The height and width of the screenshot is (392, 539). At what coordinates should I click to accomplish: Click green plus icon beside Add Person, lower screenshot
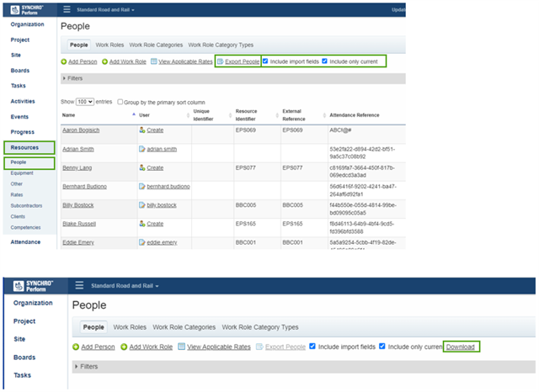point(76,347)
